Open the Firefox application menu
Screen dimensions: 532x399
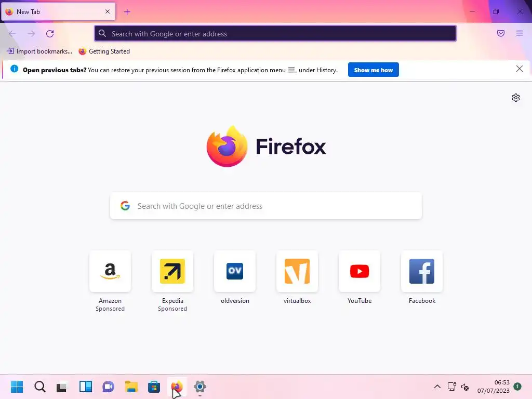click(x=520, y=33)
